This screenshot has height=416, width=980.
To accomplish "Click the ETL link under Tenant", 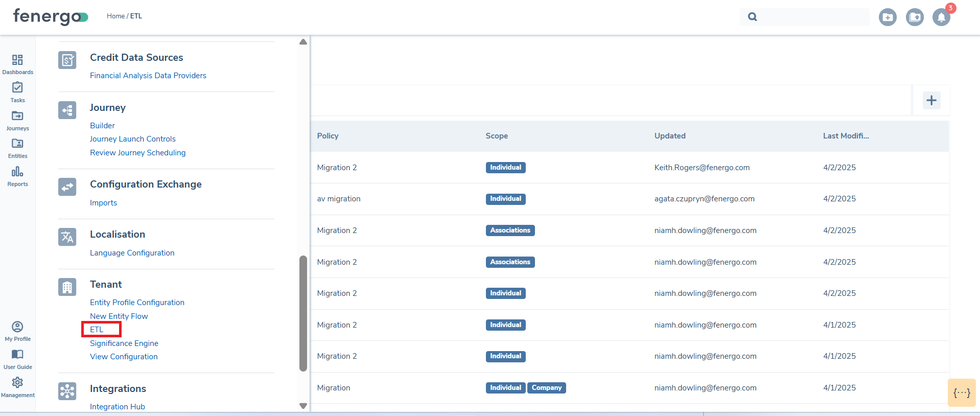I will (97, 330).
